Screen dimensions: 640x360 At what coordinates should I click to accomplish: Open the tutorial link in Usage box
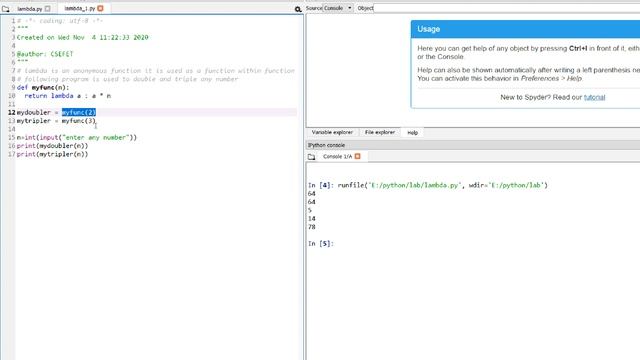point(594,97)
